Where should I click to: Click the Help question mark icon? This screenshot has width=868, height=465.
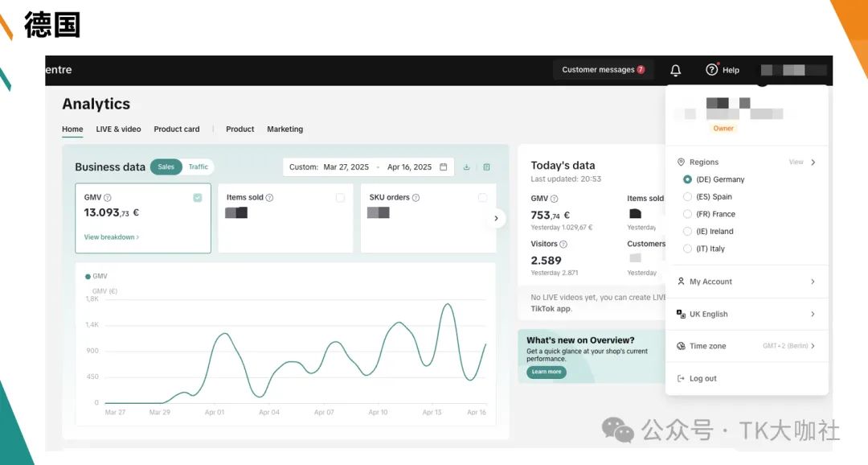pyautogui.click(x=711, y=69)
